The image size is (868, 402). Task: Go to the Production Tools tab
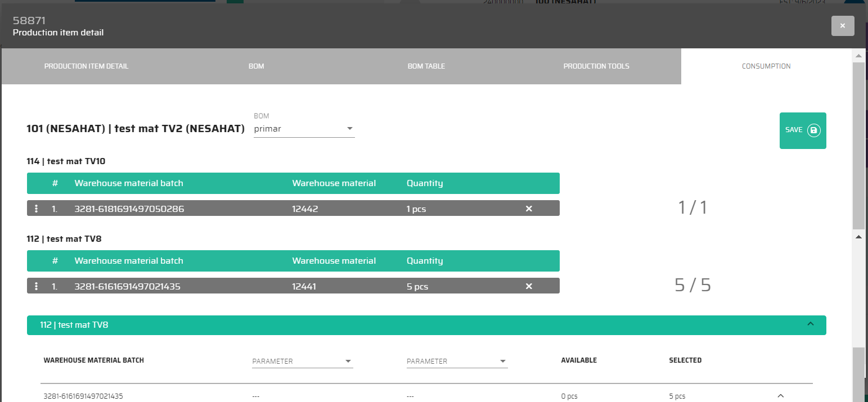pos(596,66)
